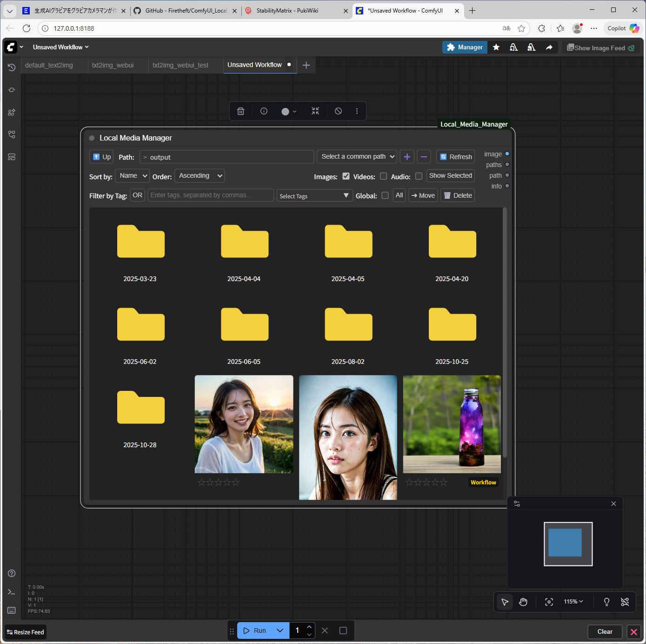Open the keyboard shortcuts sidebar icon
Viewport: 646px width, 644px height.
[12, 610]
